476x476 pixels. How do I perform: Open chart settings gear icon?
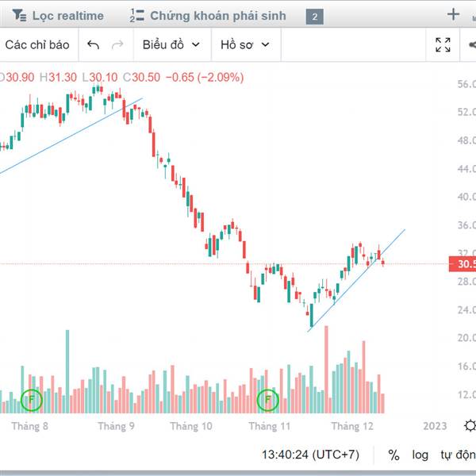pyautogui.click(x=470, y=425)
